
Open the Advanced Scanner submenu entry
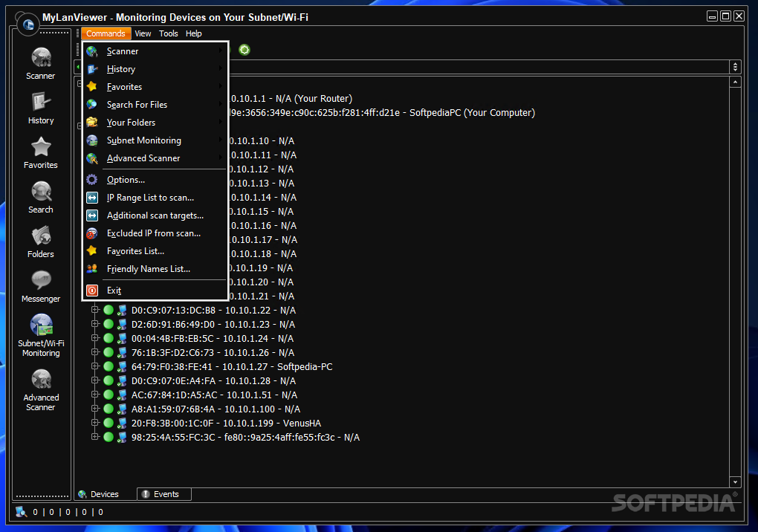point(155,158)
